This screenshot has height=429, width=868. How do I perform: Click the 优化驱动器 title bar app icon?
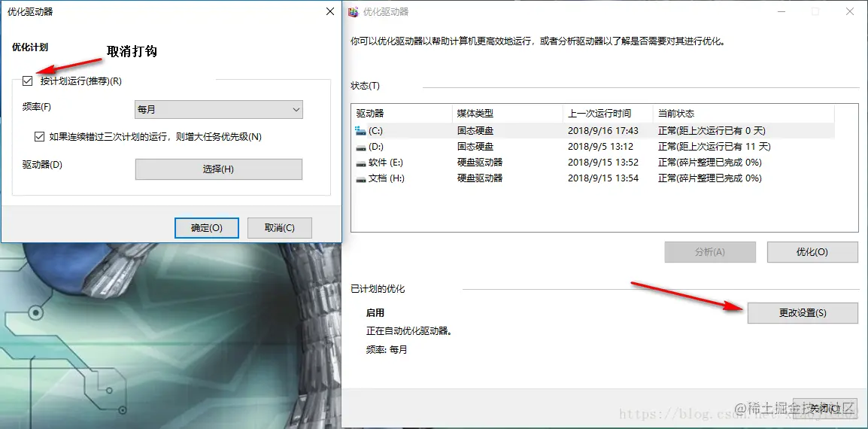[354, 11]
